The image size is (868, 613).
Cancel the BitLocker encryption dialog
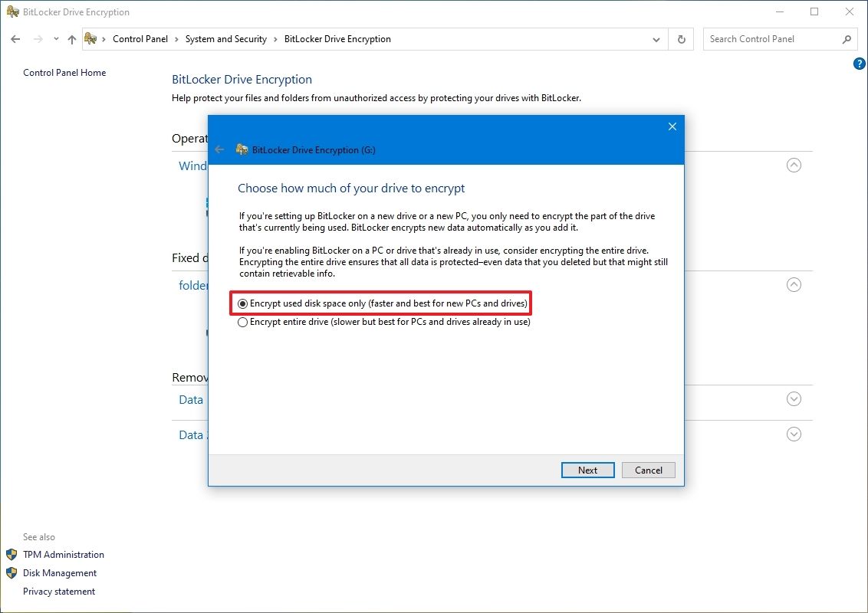[648, 470]
